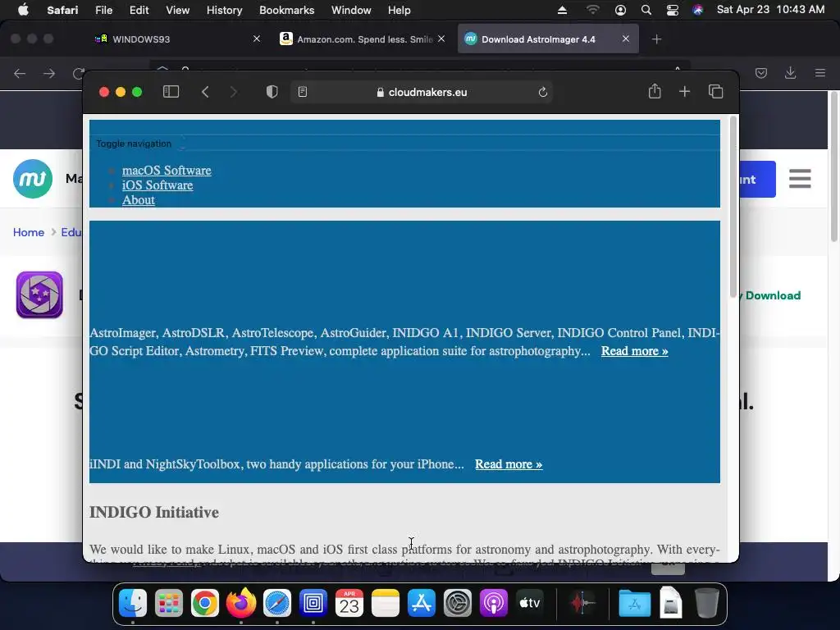Open a new tab with plus icon in front window
Image resolution: width=840 pixels, height=630 pixels.
685,92
